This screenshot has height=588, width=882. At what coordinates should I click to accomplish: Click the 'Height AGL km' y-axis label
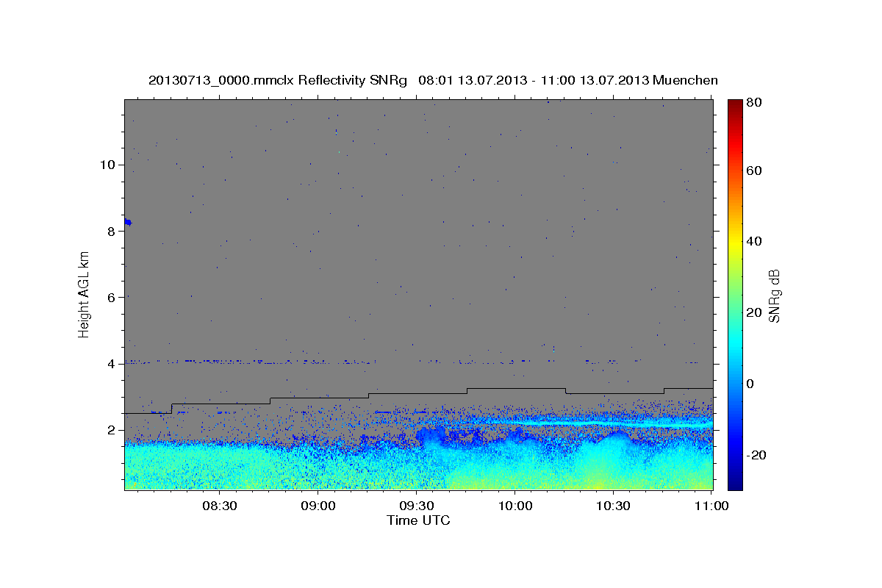85,294
